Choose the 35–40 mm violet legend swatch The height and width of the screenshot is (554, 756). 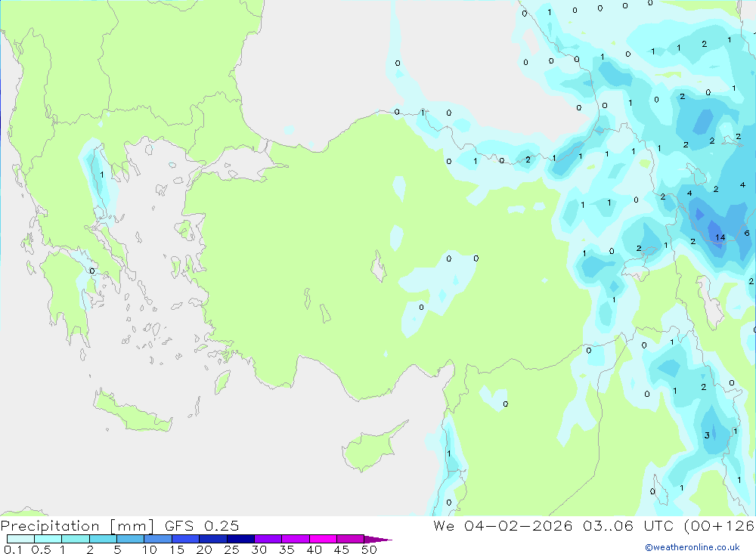click(296, 539)
